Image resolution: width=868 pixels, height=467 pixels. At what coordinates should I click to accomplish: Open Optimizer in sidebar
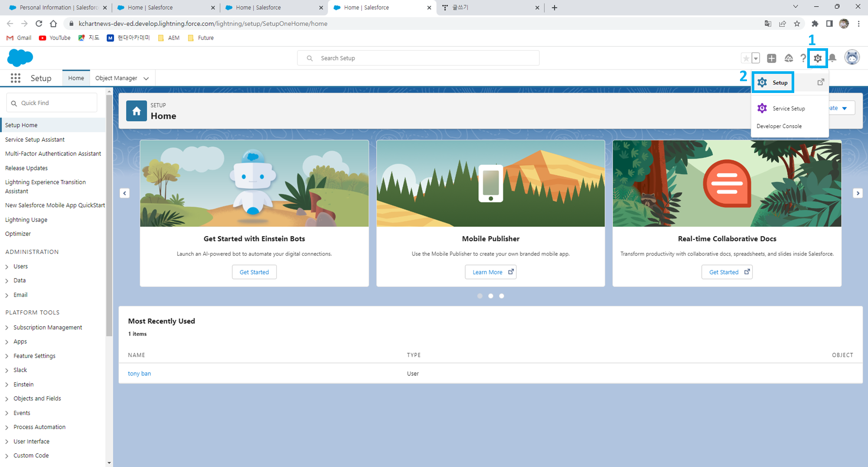pos(18,234)
